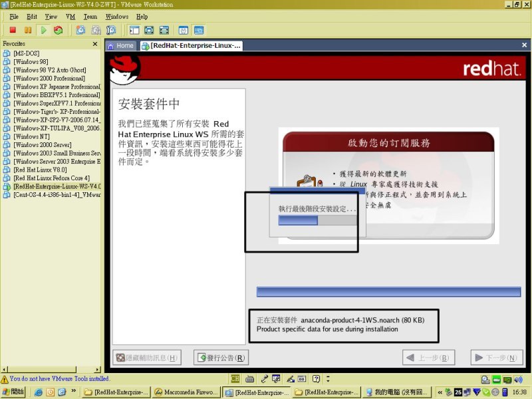Select [Windows XP Japanese Professional] favorite
The height and width of the screenshot is (399, 532).
[52, 86]
